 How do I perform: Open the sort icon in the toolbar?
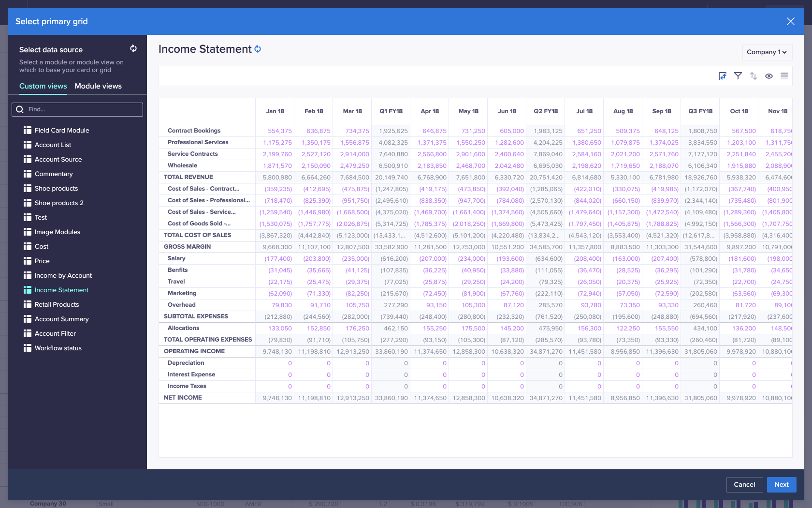tap(754, 76)
